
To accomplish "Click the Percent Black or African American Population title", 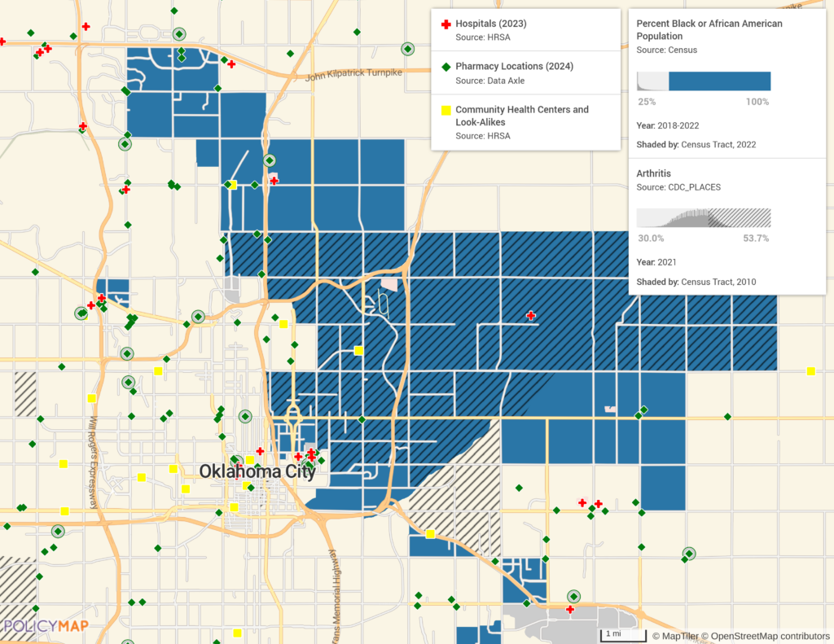I will (709, 30).
